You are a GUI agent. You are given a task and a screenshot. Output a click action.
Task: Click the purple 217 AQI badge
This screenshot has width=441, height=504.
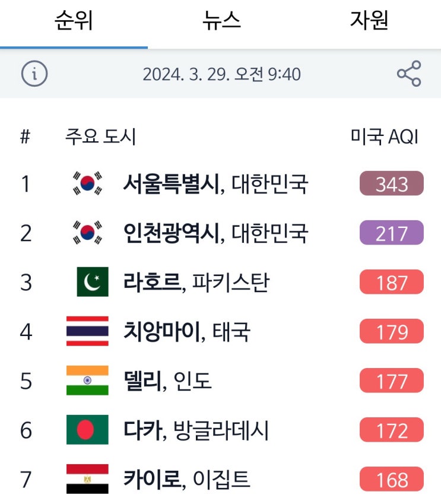click(392, 233)
